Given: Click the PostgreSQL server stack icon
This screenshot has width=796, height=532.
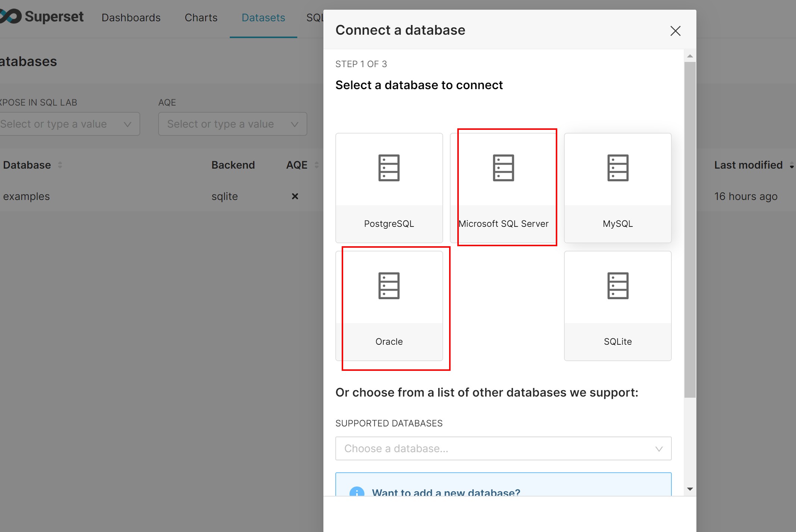Looking at the screenshot, I should point(389,168).
